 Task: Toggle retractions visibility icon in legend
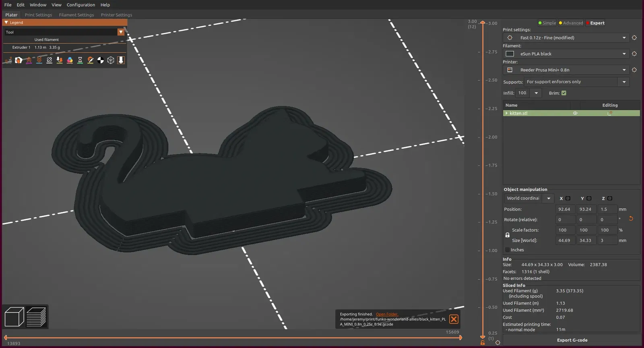(29, 60)
